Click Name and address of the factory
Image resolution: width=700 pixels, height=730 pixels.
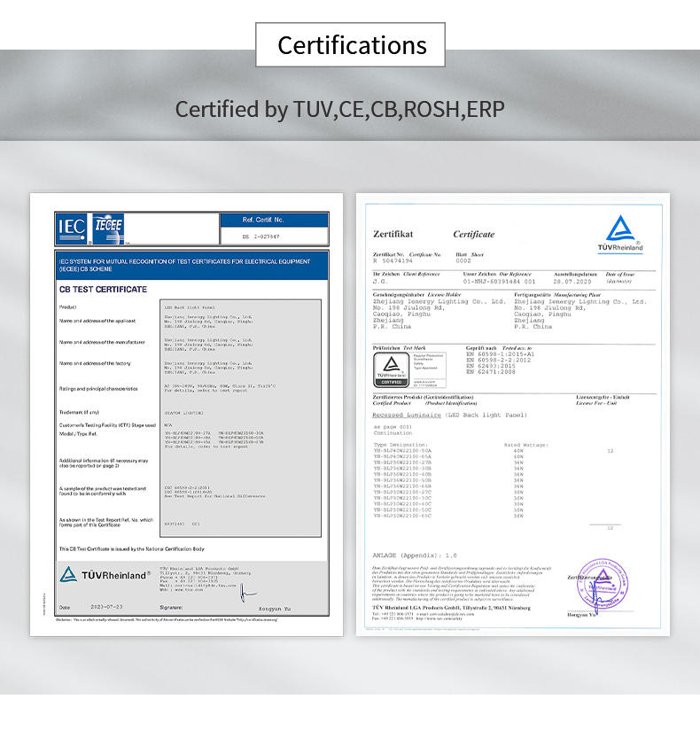coord(95,363)
